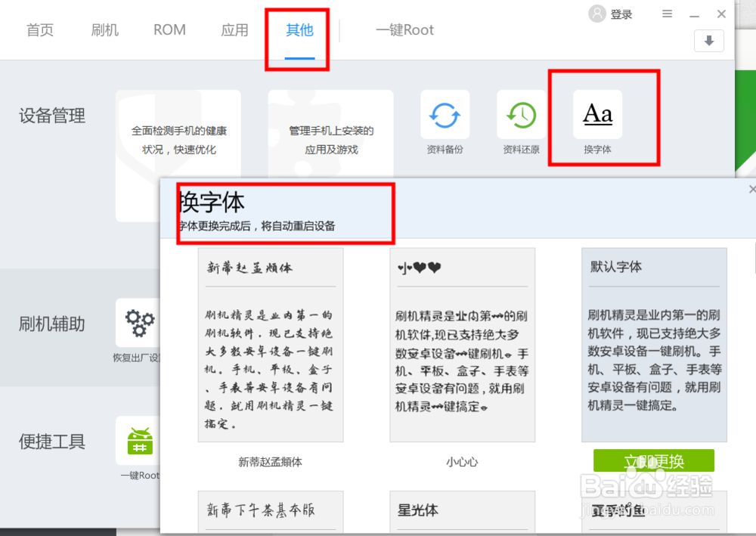Close the 换字体 dialog
Screen dimensions: 756x536
pyautogui.click(x=751, y=190)
